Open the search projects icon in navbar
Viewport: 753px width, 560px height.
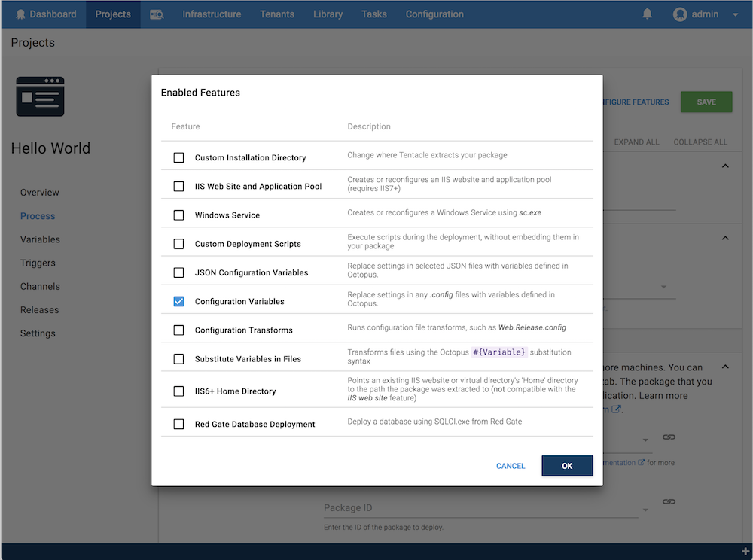(157, 14)
